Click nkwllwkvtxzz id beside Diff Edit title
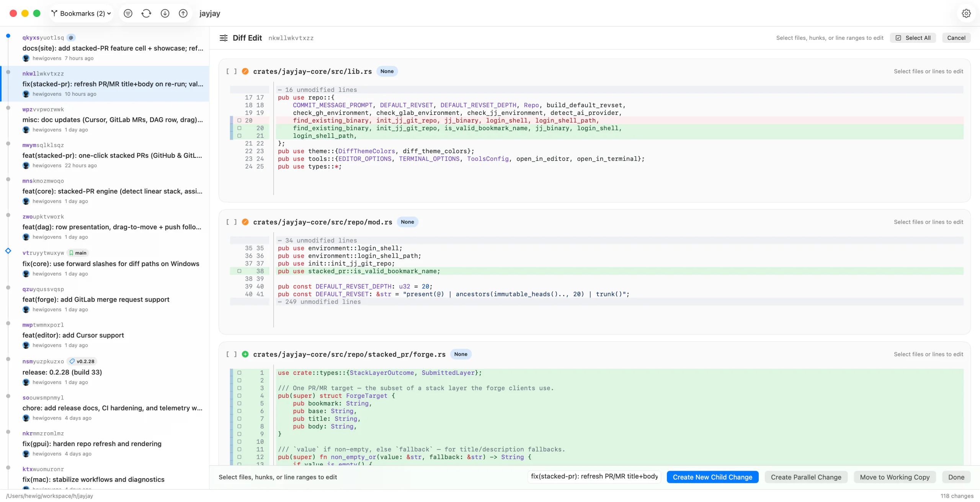 [291, 38]
